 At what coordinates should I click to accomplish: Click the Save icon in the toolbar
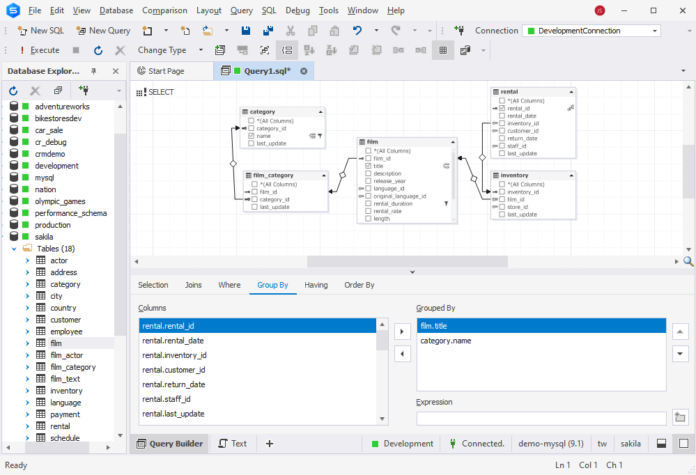click(x=246, y=31)
